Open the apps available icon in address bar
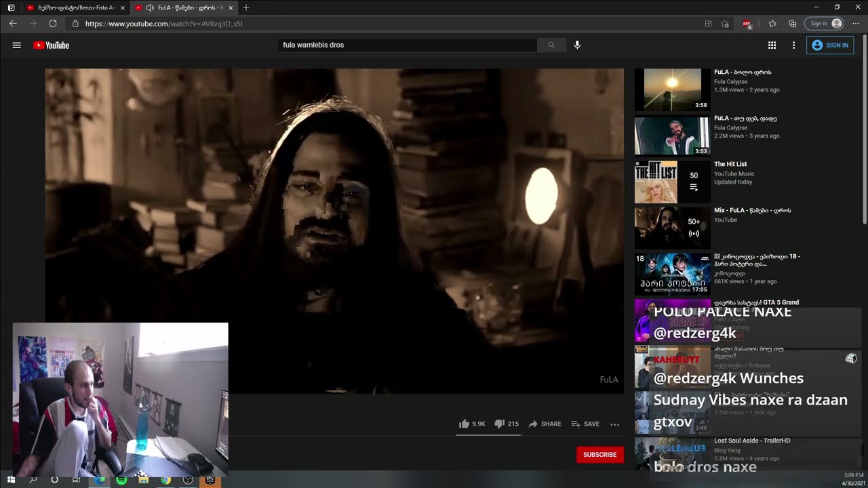Screen dimensions: 868x488 pos(708,24)
